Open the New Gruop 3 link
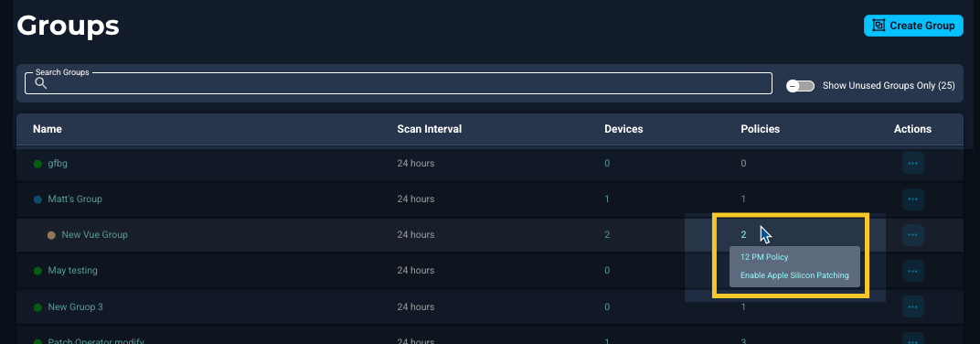Image resolution: width=980 pixels, height=344 pixels. [76, 307]
